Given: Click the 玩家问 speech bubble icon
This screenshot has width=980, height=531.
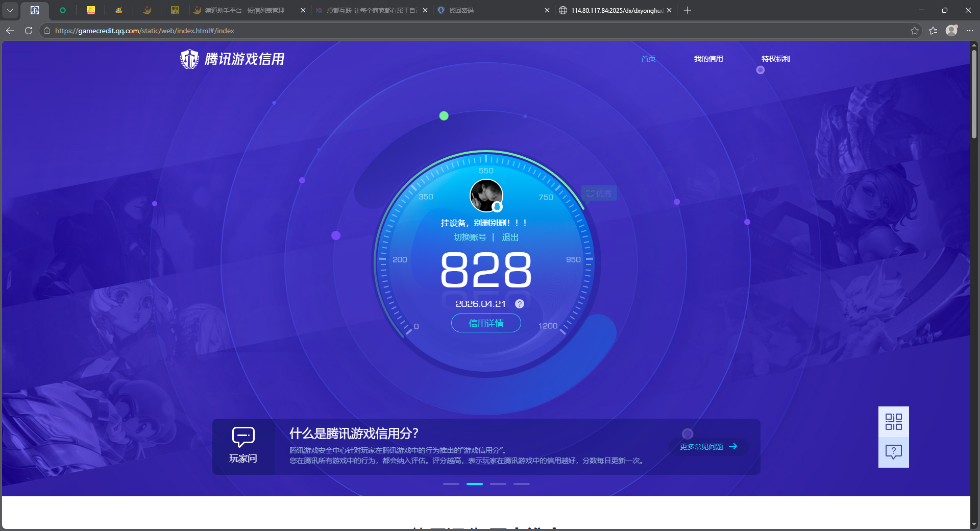Looking at the screenshot, I should click(x=243, y=438).
